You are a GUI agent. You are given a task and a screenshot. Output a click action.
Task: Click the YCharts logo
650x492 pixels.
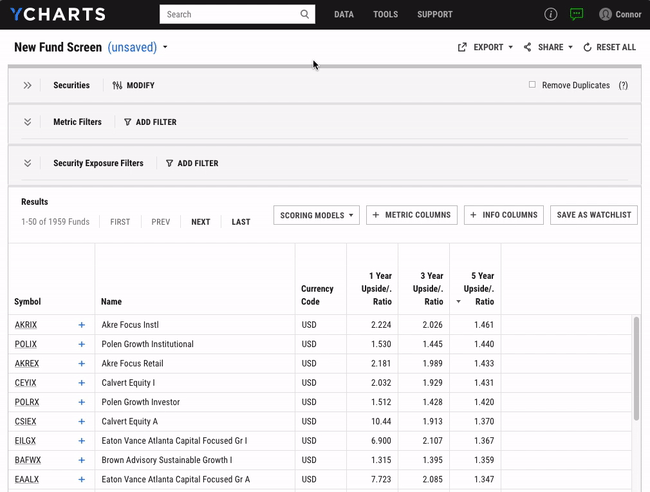58,14
